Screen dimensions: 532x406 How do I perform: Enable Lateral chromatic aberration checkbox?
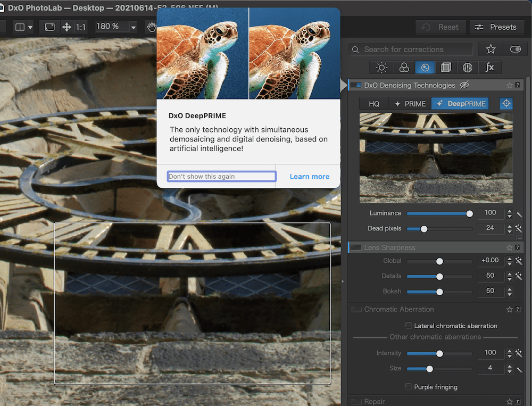409,326
